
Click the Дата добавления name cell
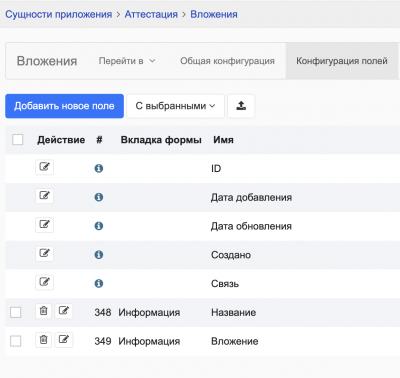click(x=251, y=197)
